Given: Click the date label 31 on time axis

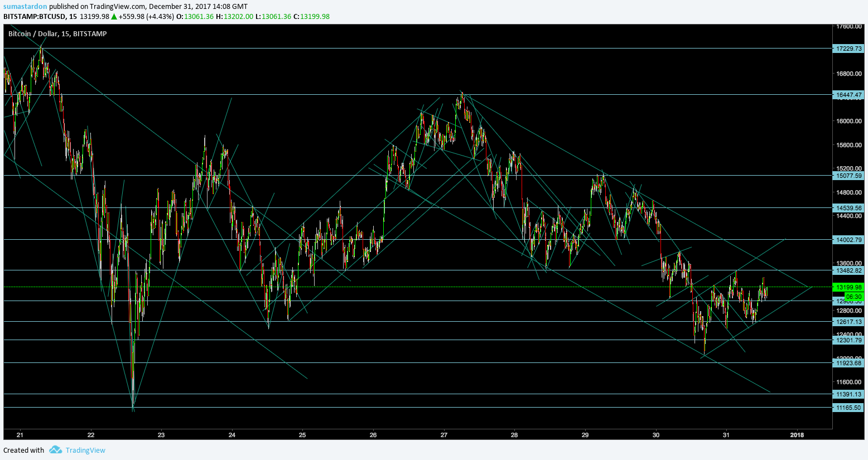Looking at the screenshot, I should [x=726, y=435].
